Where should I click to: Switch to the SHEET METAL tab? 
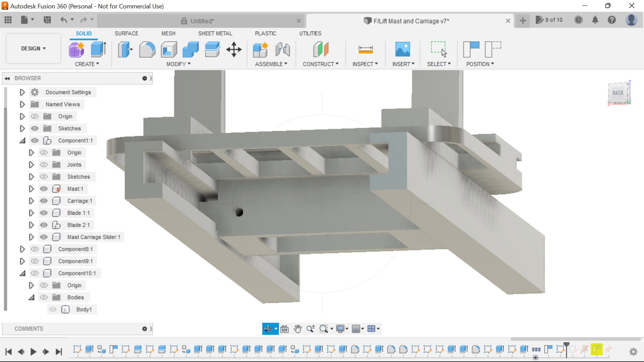(x=215, y=33)
